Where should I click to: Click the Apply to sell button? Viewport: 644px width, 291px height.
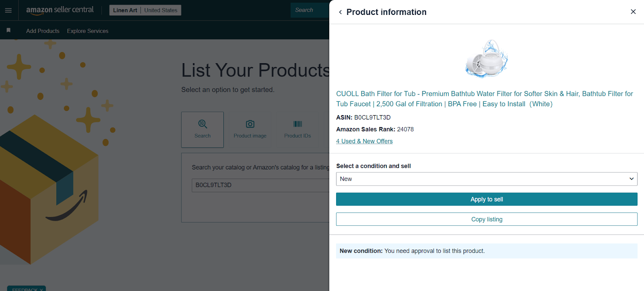click(486, 199)
